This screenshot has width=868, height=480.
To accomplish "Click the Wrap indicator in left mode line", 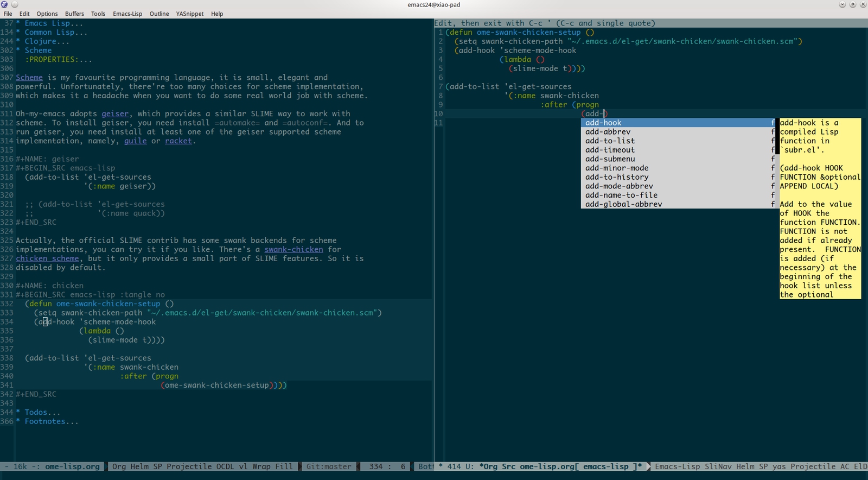I will pyautogui.click(x=261, y=466).
